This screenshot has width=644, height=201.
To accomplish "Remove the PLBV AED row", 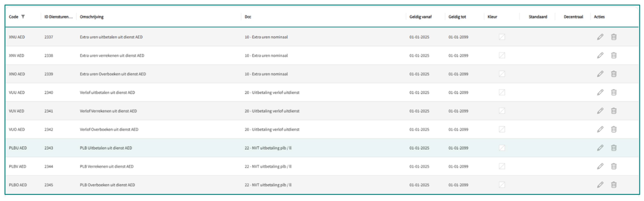I will [614, 167].
